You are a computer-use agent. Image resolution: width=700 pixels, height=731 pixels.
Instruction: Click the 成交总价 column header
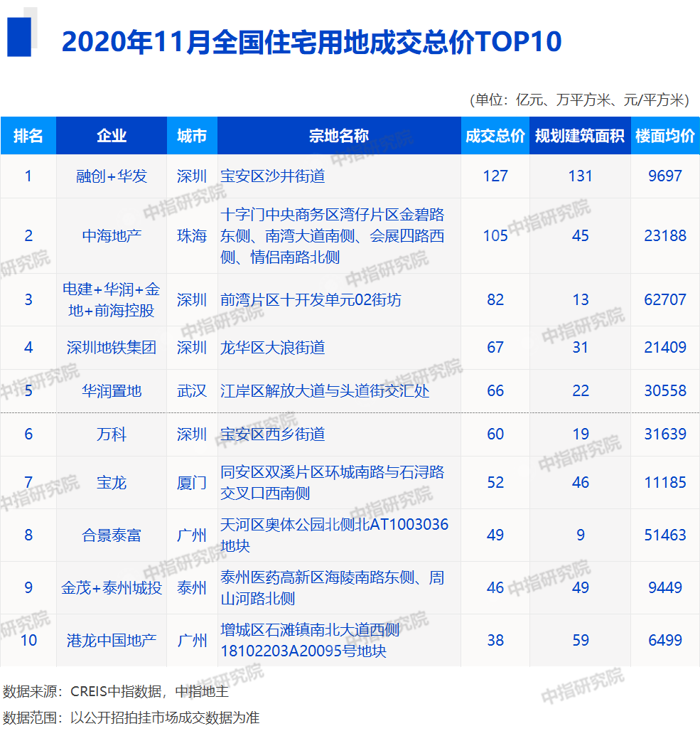[495, 136]
